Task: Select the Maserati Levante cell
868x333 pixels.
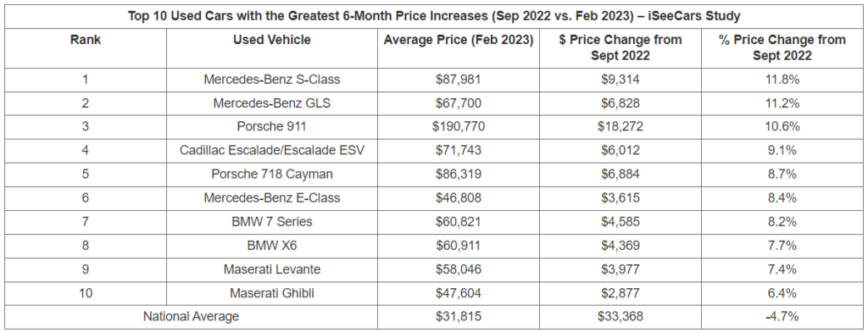Action: pyautogui.click(x=272, y=269)
